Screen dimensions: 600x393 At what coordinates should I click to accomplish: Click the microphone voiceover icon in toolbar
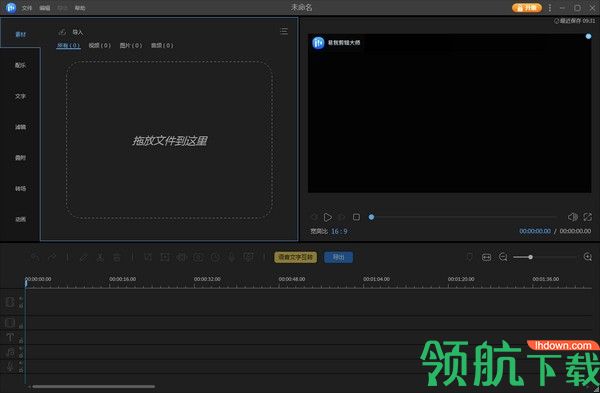tap(232, 257)
